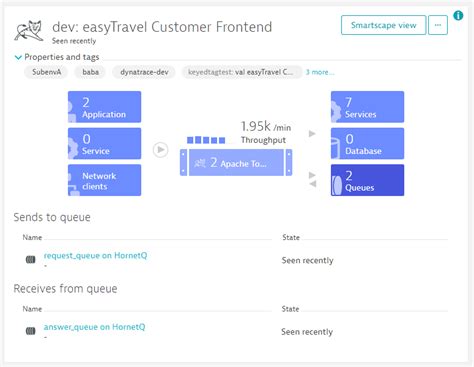This screenshot has height=367, width=474.
Task: Click the keyedtagtest tag chip
Action: pos(241,72)
